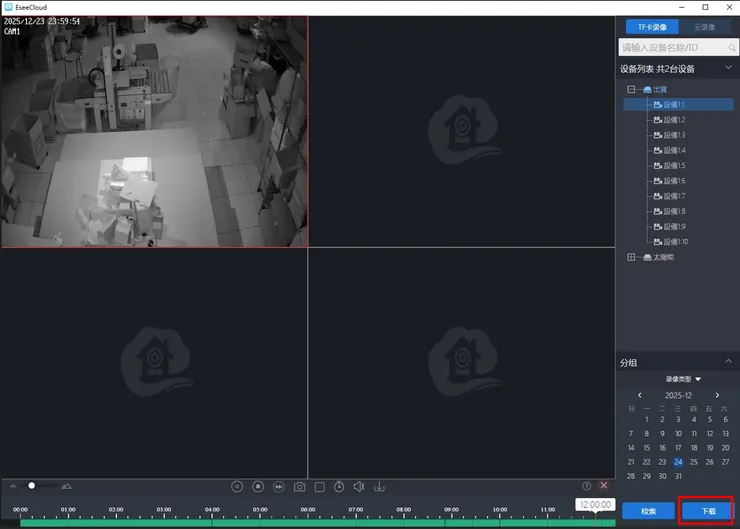The image size is (740, 529).
Task: Open the 录像类型 dropdown
Action: (683, 379)
